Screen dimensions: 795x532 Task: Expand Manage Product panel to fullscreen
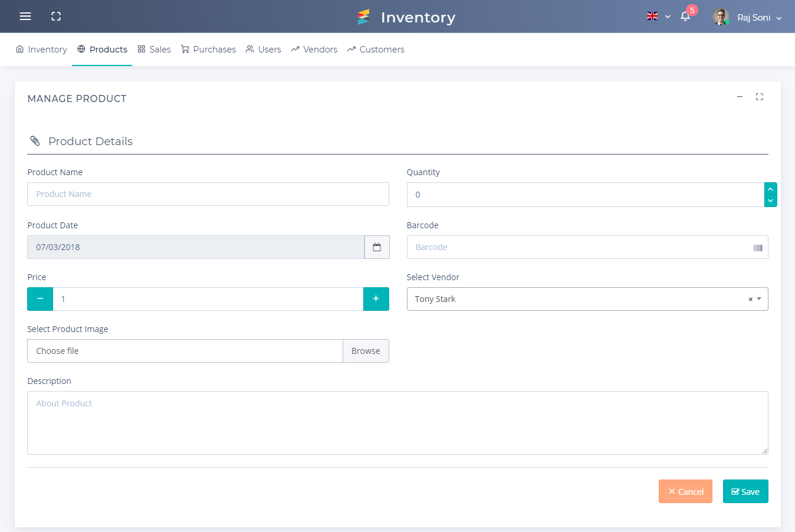(760, 97)
